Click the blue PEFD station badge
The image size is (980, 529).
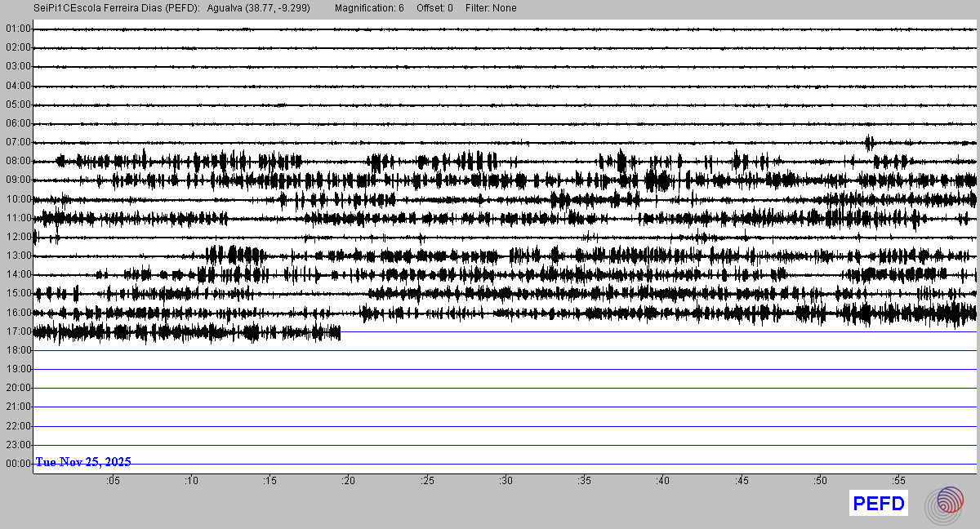(879, 505)
